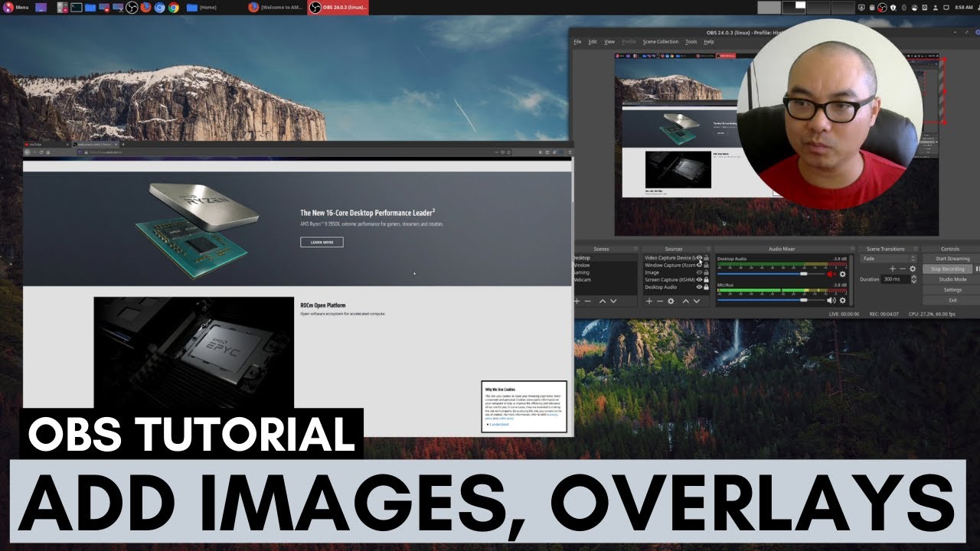Viewport: 980px width, 551px height.
Task: Move source up in Sources panel
Action: (686, 302)
